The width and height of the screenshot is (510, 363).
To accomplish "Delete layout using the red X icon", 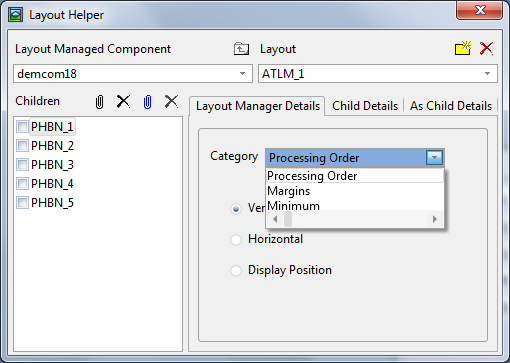I will [486, 48].
